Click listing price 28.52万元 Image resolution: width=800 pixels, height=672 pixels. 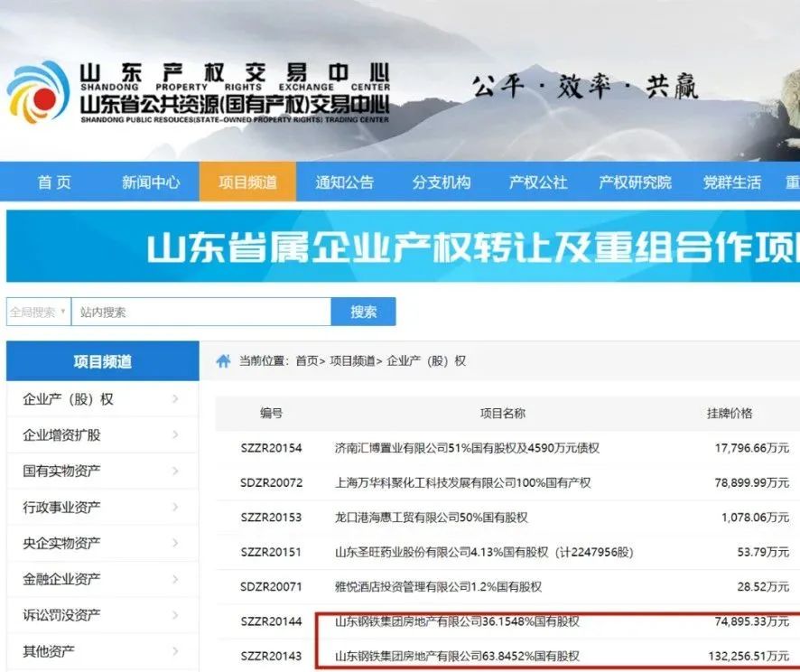tap(763, 587)
